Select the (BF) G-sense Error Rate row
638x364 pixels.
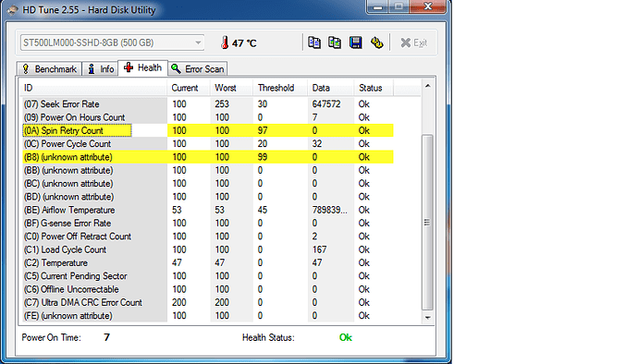(207, 223)
